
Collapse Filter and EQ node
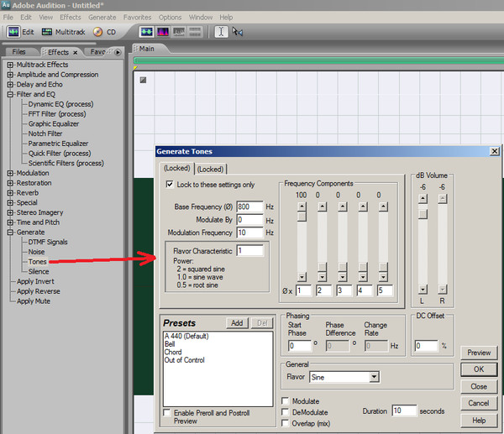tap(10, 95)
